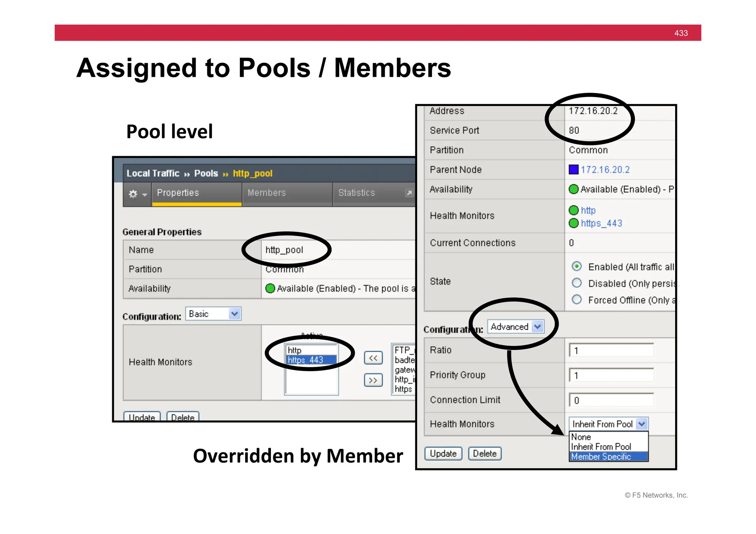
Task: Open the gear settings menu icon
Action: 137,194
